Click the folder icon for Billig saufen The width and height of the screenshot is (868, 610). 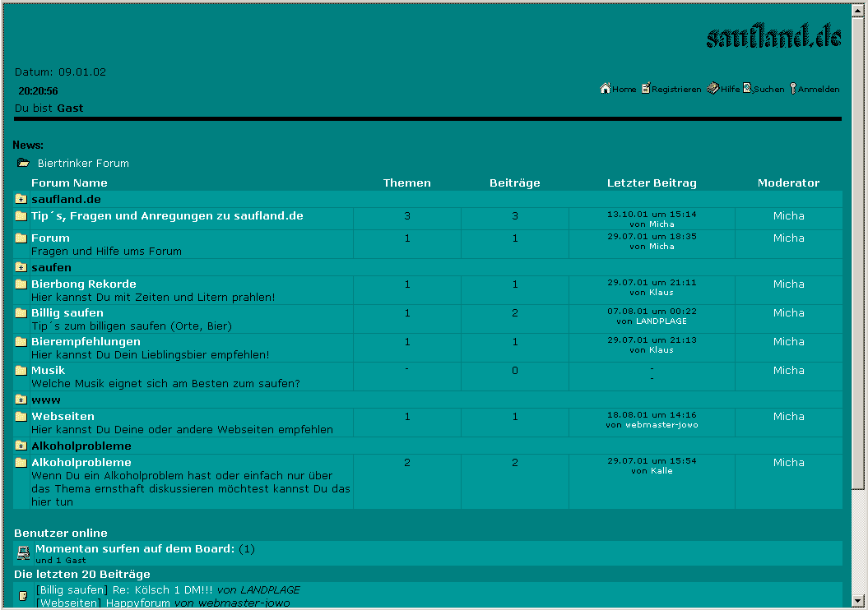[21, 312]
